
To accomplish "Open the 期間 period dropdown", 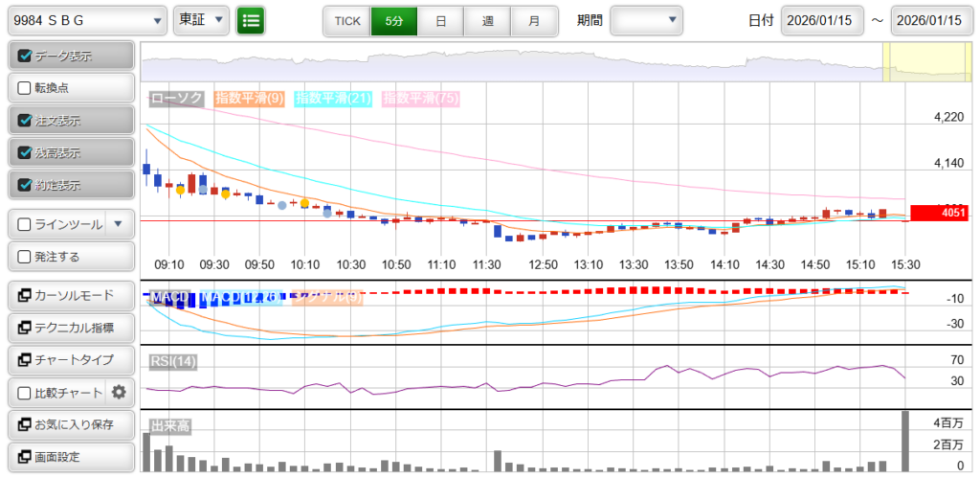I will pos(646,20).
